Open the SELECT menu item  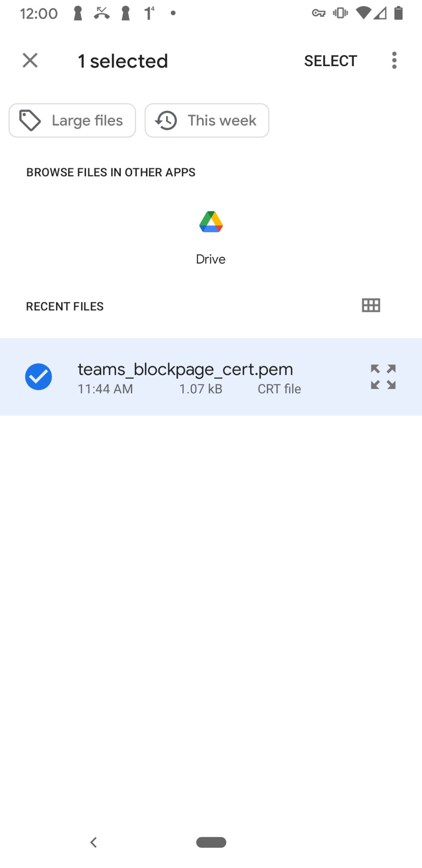[330, 60]
